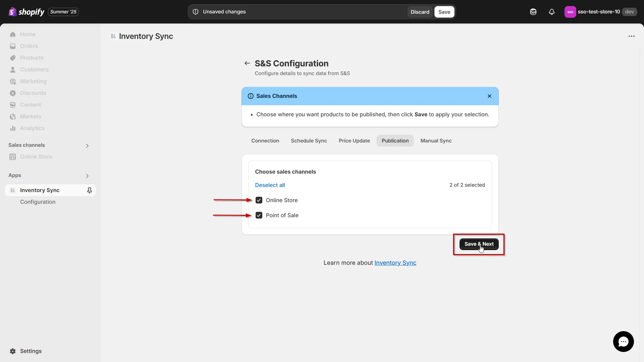This screenshot has height=362, width=644.
Task: Select Products in the sidebar
Action: (32, 58)
